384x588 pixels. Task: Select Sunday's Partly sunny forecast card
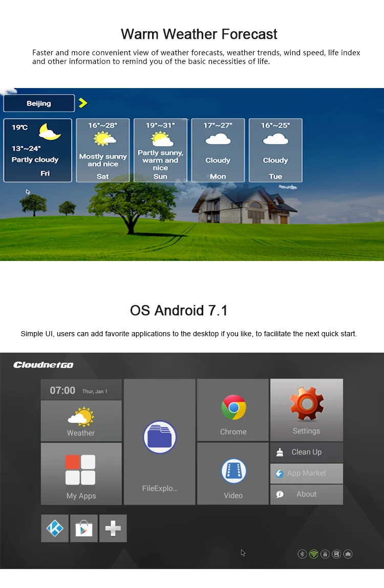click(x=160, y=150)
